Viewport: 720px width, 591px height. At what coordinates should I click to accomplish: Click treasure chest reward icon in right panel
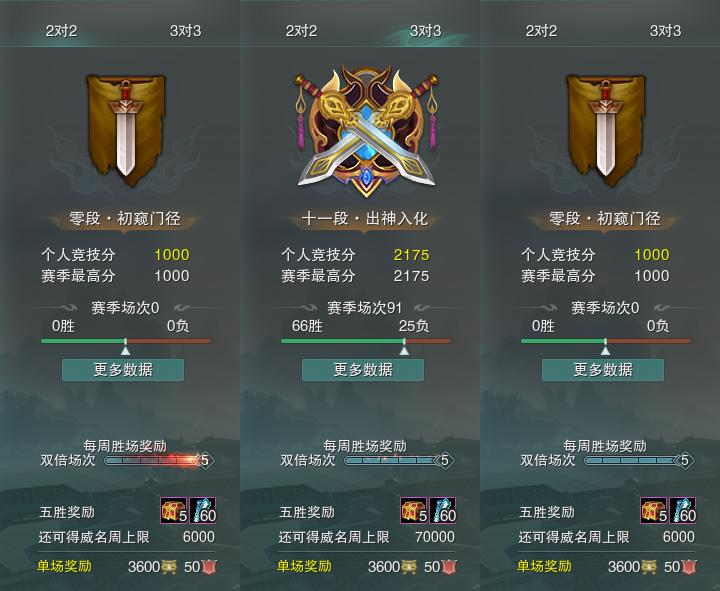pyautogui.click(x=654, y=510)
